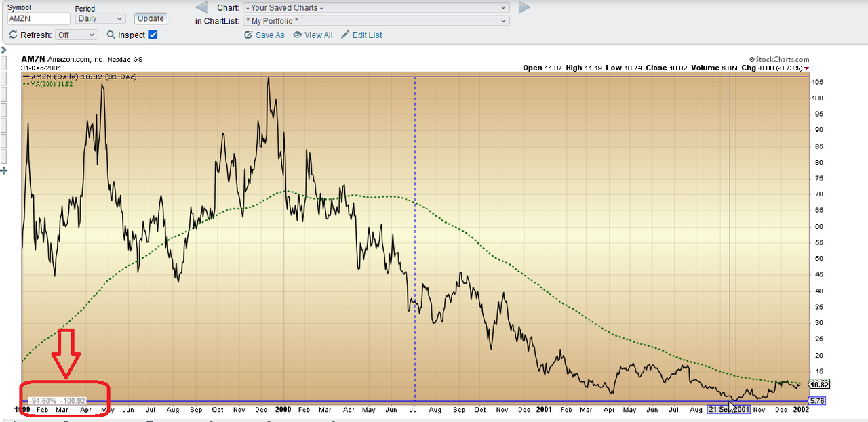Image resolution: width=868 pixels, height=422 pixels.
Task: Click the 21 Sep 2001 date label
Action: pyautogui.click(x=729, y=410)
